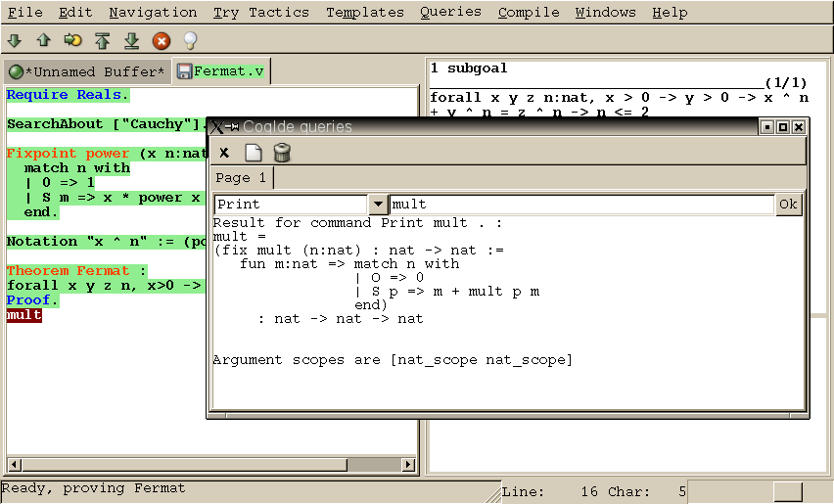
Task: Click the new page icon in queries window
Action: pyautogui.click(x=253, y=153)
